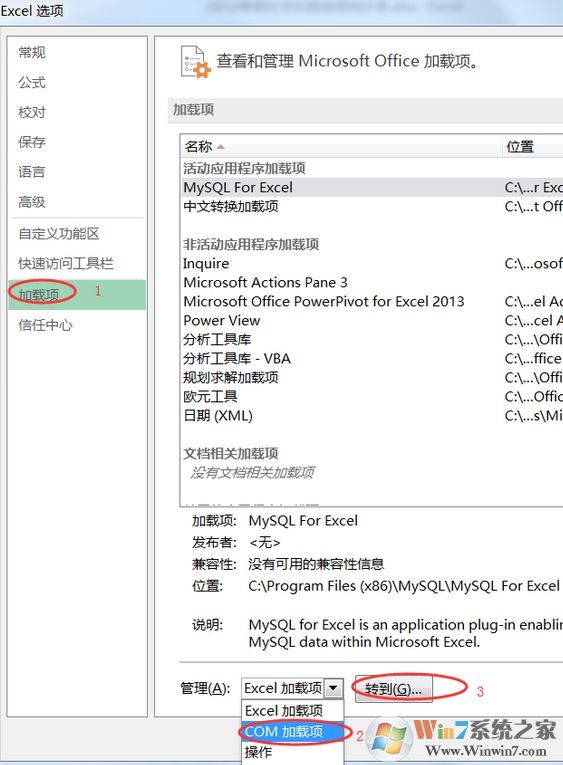
Task: Click the 文档相关加载项 group heading
Action: pyautogui.click(x=231, y=454)
